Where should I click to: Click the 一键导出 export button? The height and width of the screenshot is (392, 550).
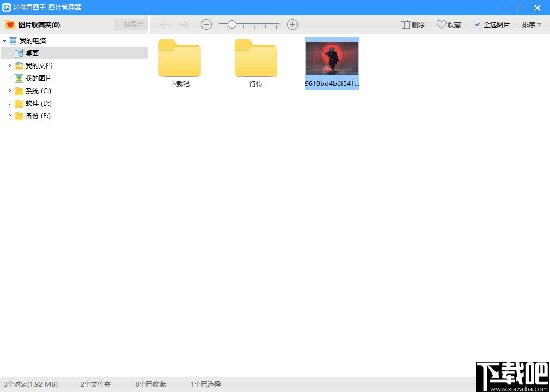click(x=131, y=24)
